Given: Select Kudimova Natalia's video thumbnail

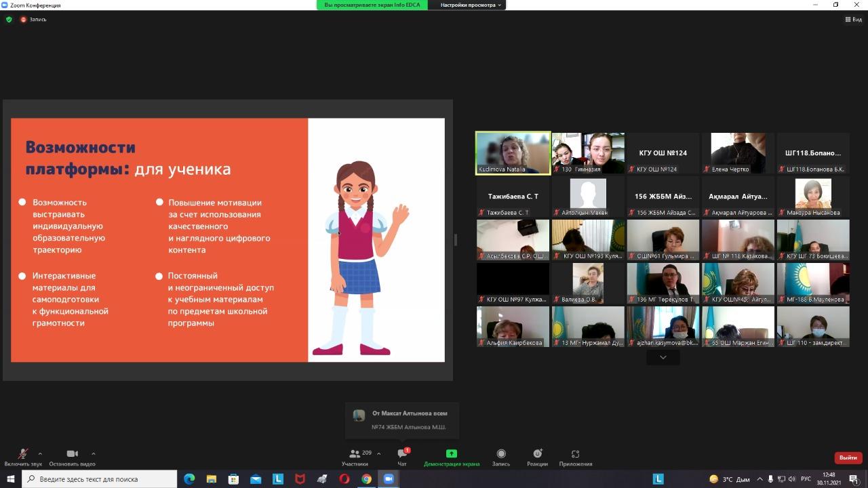Looking at the screenshot, I should (x=513, y=153).
